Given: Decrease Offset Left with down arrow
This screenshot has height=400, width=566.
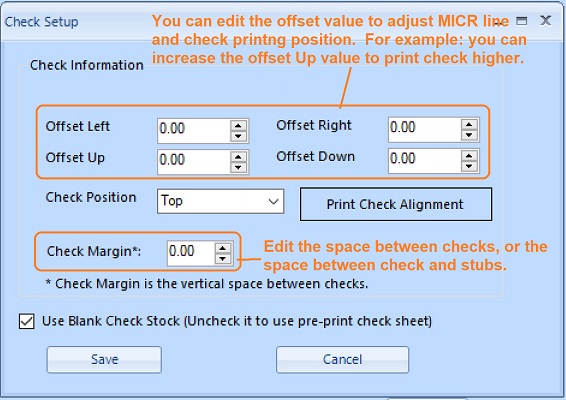Looking at the screenshot, I should [238, 136].
